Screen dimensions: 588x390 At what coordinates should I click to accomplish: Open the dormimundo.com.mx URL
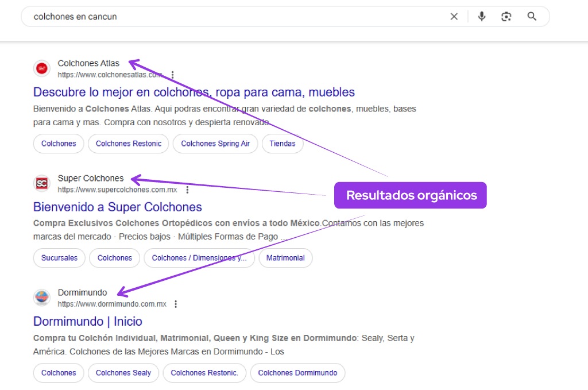[x=112, y=304]
